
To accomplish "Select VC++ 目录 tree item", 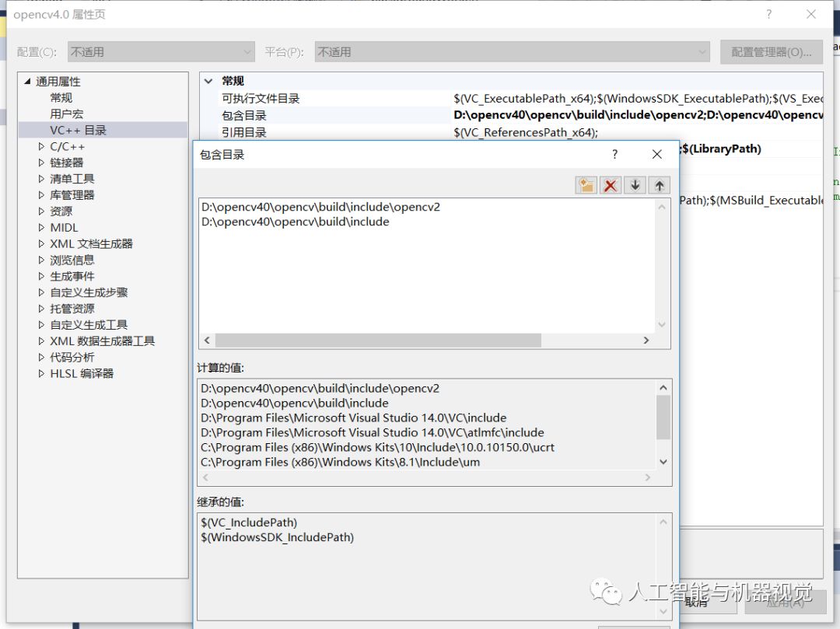I will (79, 130).
